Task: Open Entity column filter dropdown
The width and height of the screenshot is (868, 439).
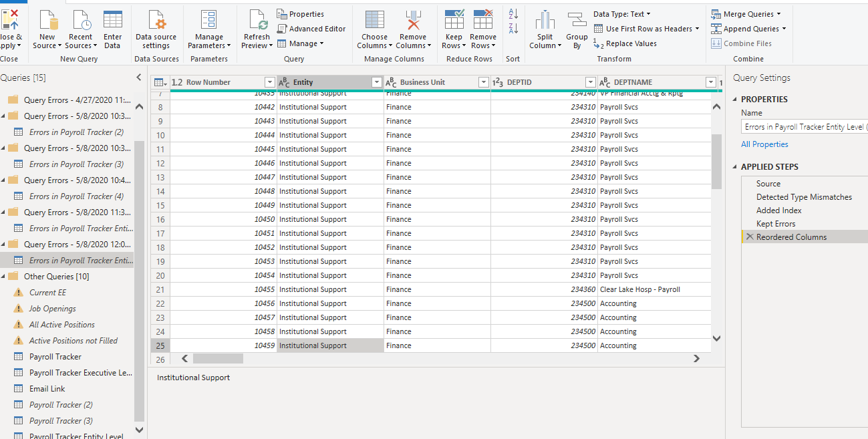Action: (377, 82)
